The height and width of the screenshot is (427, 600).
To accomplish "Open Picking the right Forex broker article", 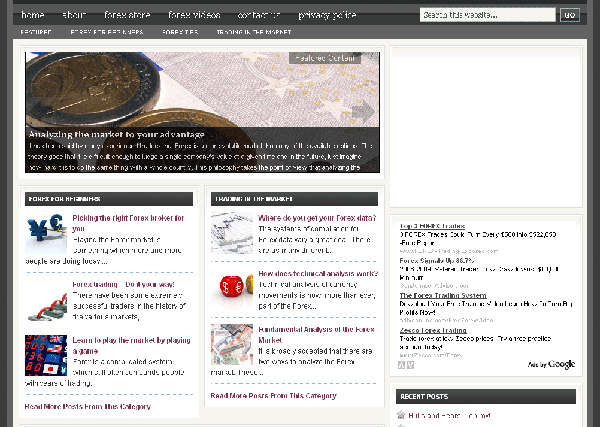I will tap(128, 223).
